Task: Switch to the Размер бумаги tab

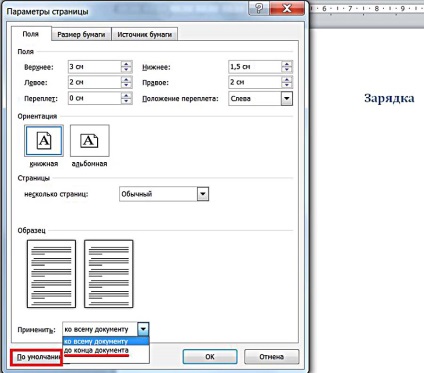Action: 81,34
